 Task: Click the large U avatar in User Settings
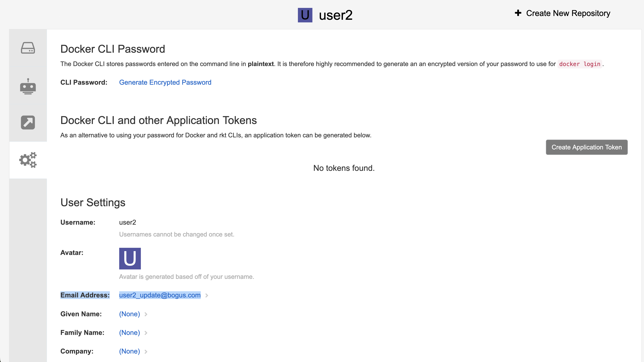pos(130,259)
